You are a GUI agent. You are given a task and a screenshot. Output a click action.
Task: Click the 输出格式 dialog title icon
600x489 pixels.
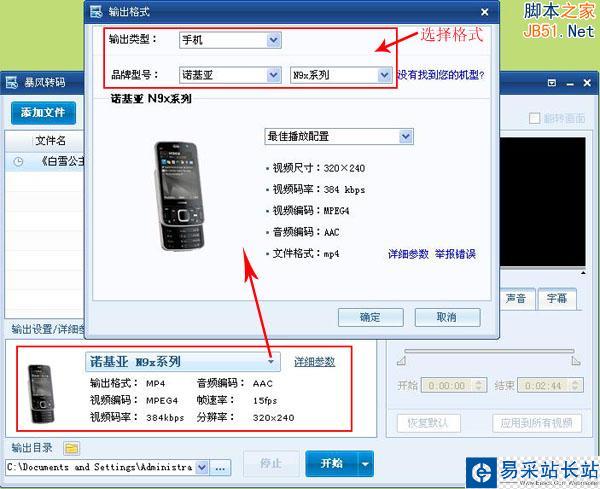pyautogui.click(x=96, y=12)
